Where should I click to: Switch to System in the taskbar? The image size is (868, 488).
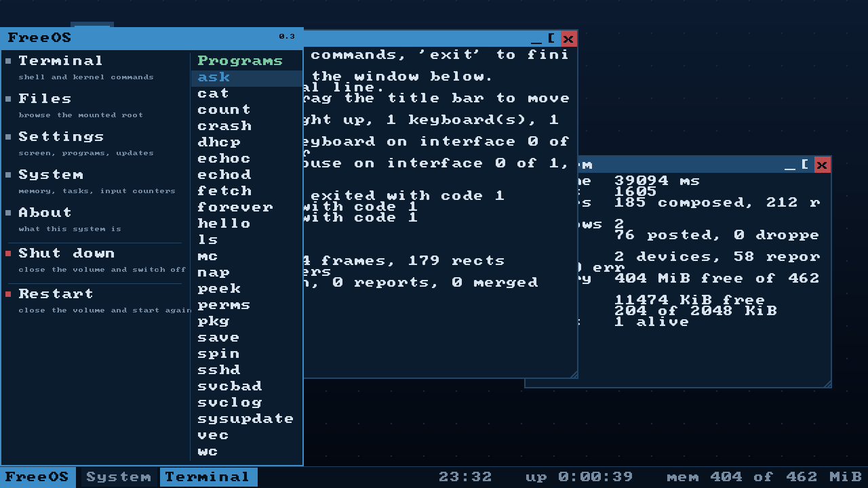tap(119, 477)
